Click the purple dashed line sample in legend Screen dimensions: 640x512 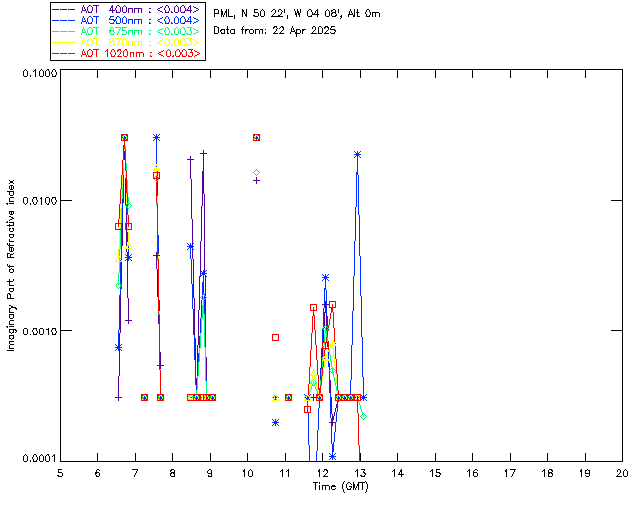click(x=64, y=9)
